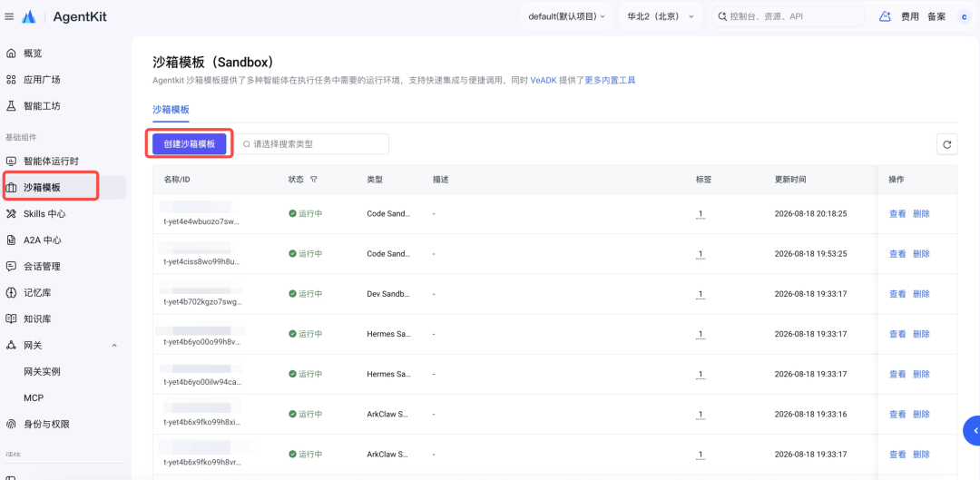This screenshot has height=480, width=980.
Task: Click the 记忆库 icon in sidebar
Action: pos(11,292)
